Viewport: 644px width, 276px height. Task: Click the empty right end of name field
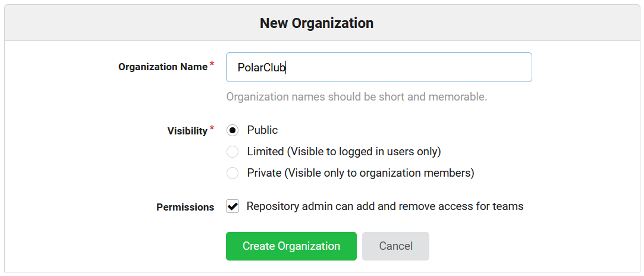tap(476, 67)
